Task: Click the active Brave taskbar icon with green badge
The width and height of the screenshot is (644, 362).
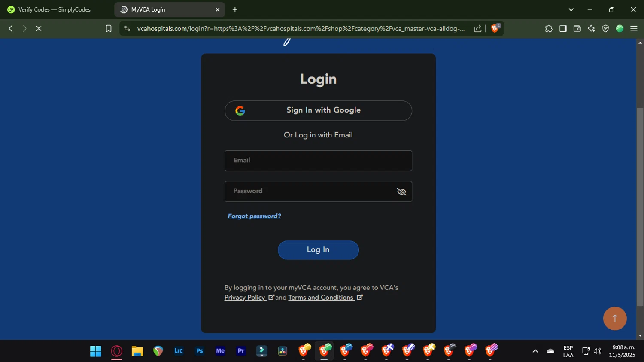Action: [x=325, y=351]
